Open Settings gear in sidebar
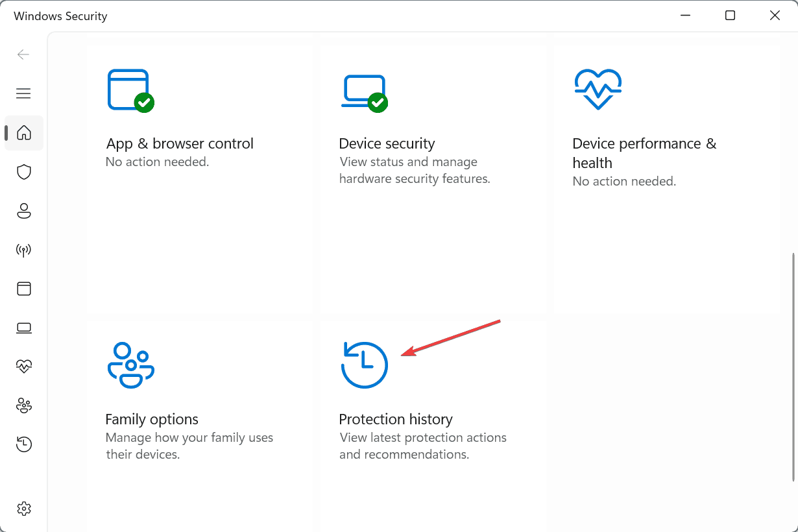The height and width of the screenshot is (532, 798). [24, 508]
